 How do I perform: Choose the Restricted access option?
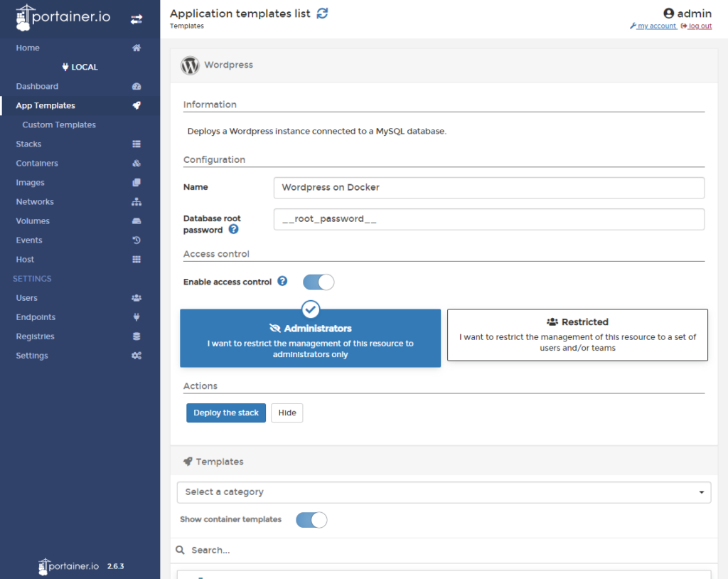point(577,335)
